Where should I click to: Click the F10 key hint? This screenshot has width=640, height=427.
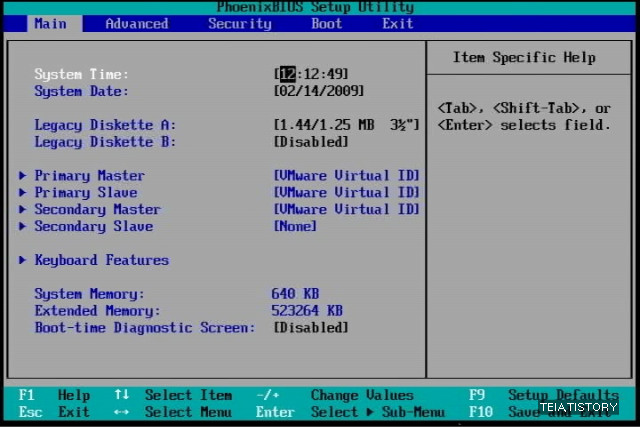(481, 412)
